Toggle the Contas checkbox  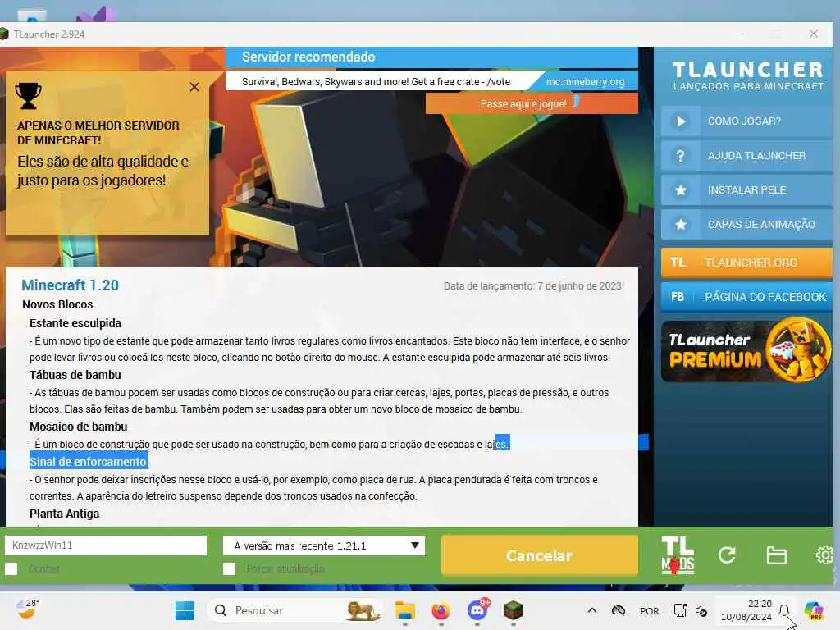11,568
